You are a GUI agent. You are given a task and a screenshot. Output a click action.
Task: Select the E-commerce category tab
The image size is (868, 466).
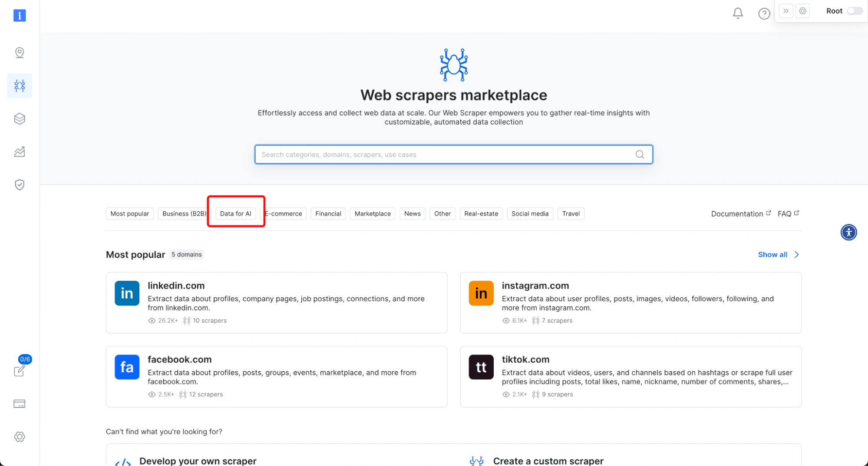[283, 213]
